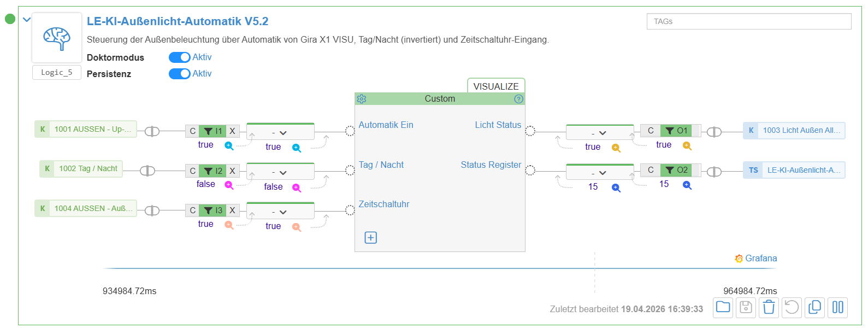Click the Custom block help icon
The image size is (868, 328).
click(518, 99)
